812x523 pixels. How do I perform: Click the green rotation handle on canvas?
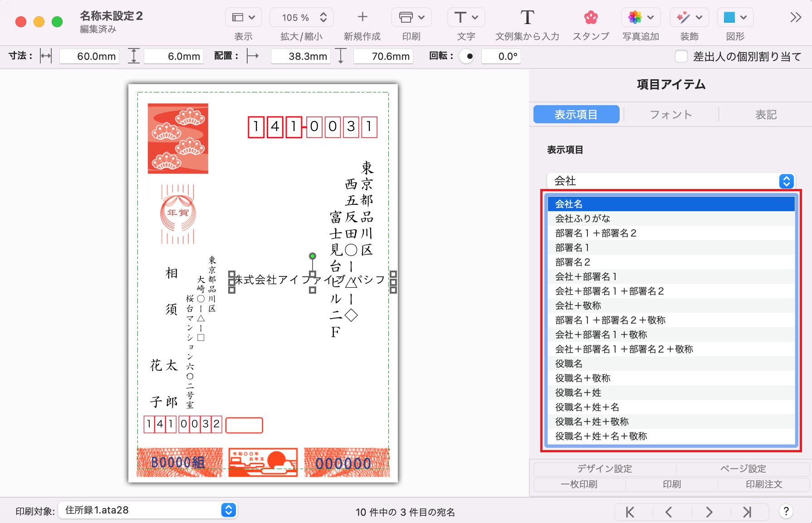tap(313, 256)
